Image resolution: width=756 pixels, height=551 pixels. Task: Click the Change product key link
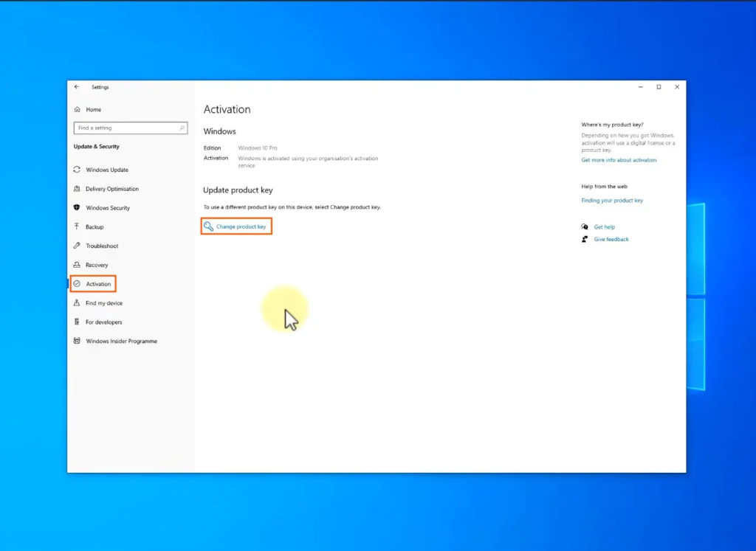(241, 226)
